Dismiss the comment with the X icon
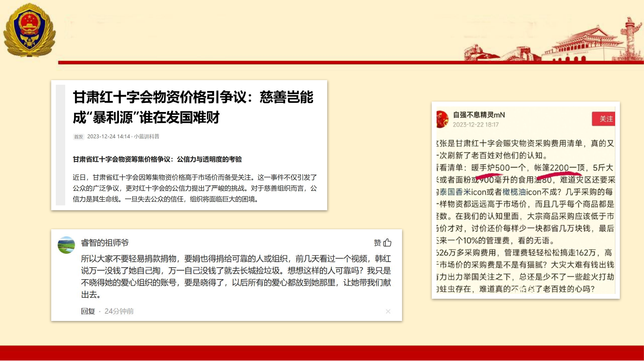 [x=388, y=311]
